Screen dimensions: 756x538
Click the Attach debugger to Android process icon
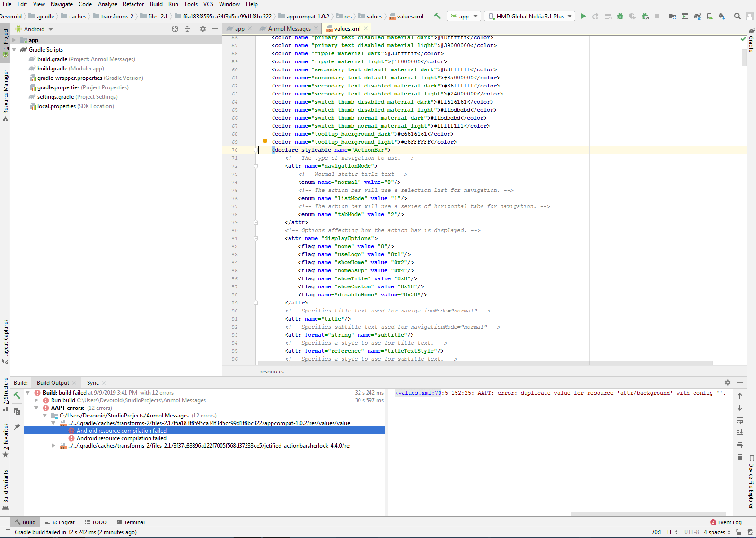tap(645, 16)
